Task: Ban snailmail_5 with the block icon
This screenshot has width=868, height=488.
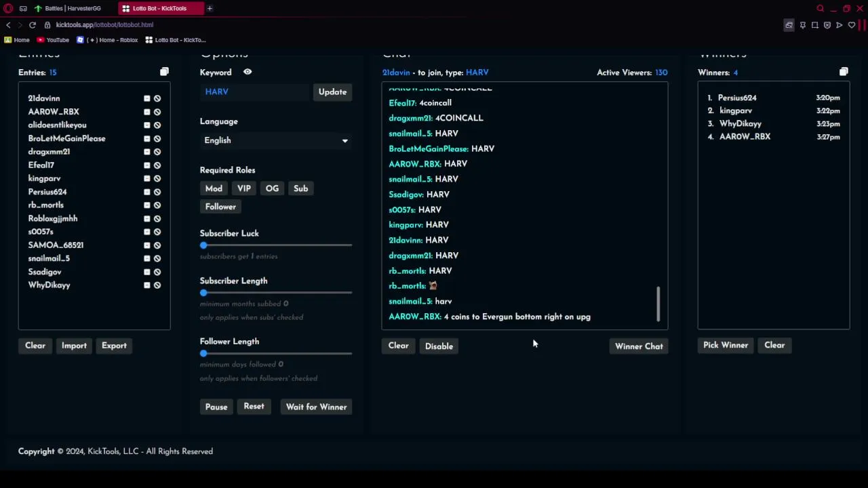Action: point(157,259)
